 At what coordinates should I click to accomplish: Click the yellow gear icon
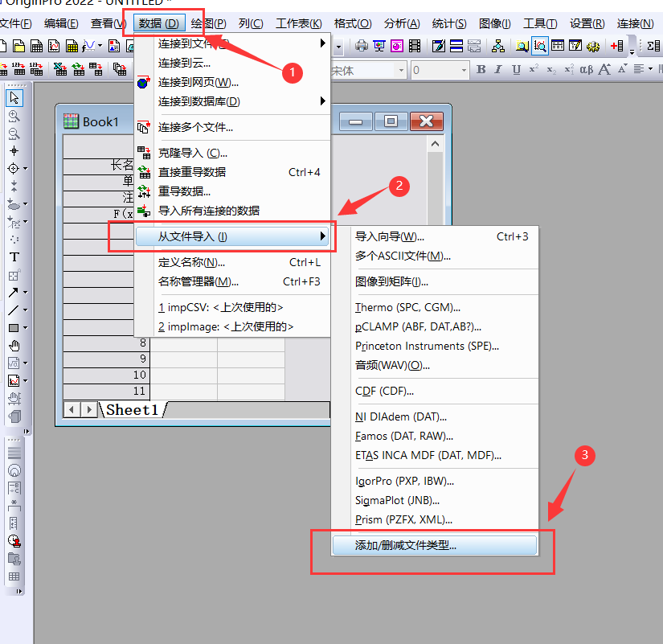[593, 46]
